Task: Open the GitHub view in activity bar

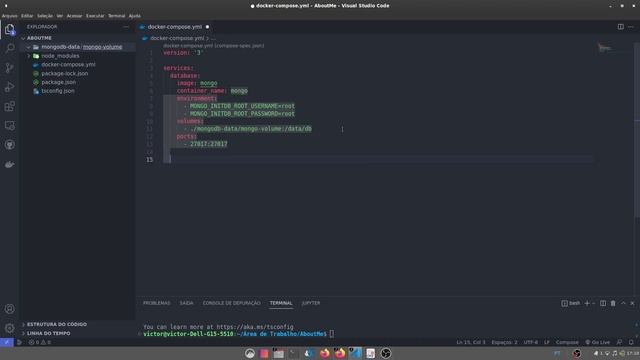Action: coord(9,144)
